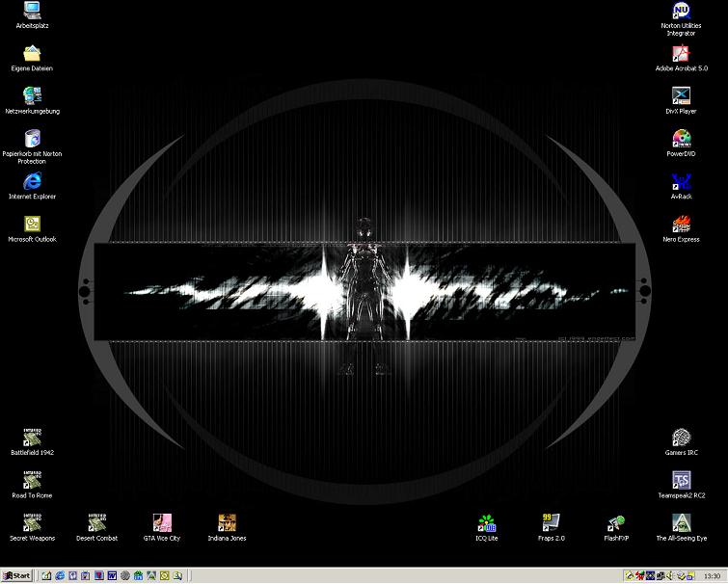
Task: Click the PowerDVD disc icon
Action: [681, 138]
